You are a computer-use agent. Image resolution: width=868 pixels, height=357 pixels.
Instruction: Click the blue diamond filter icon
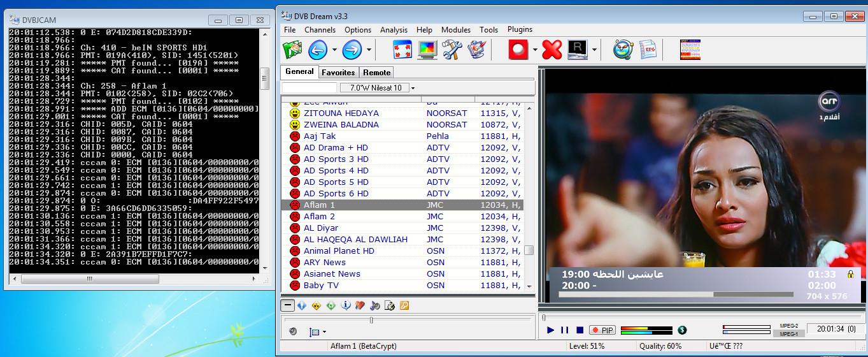302,306
